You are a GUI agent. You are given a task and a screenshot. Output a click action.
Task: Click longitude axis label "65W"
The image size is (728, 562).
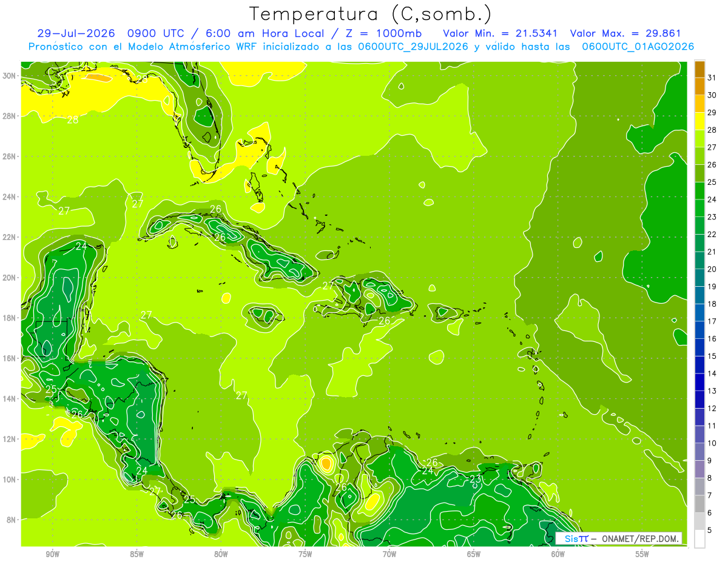[474, 554]
